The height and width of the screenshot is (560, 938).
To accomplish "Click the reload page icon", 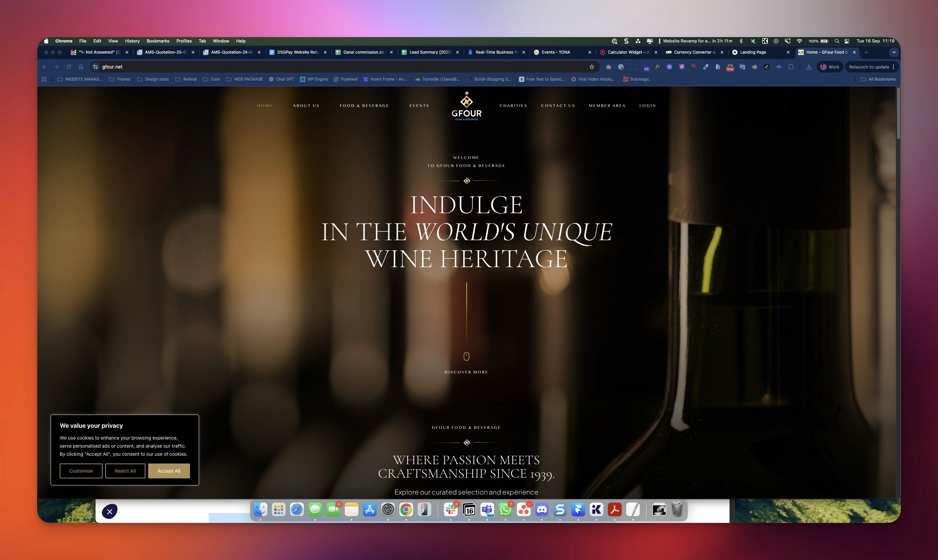I will pos(69,67).
